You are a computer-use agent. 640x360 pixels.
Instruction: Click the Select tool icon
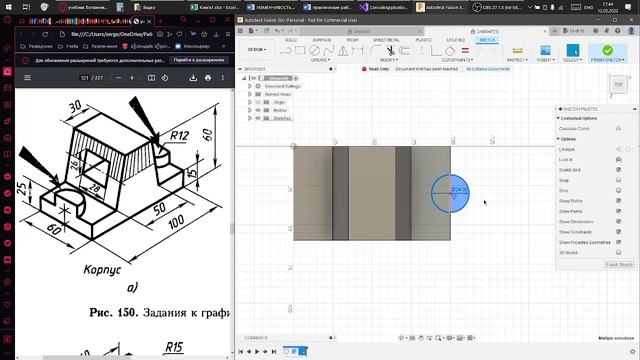[x=573, y=50]
